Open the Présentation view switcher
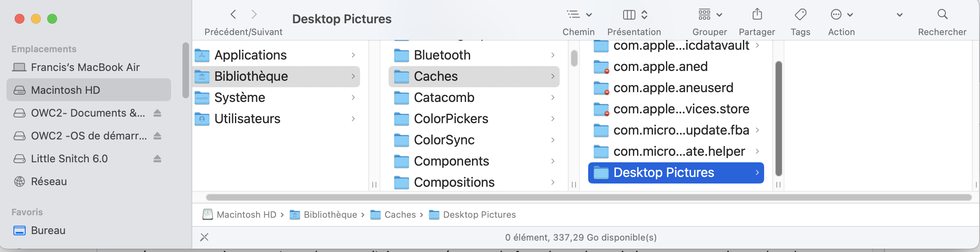Image resolution: width=980 pixels, height=252 pixels. tap(635, 15)
